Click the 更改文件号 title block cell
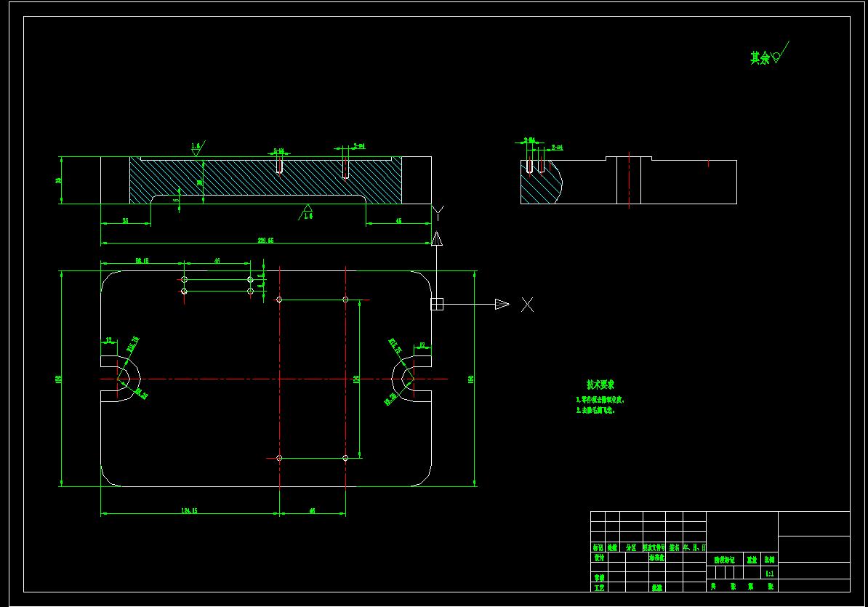The height and width of the screenshot is (607, 868). pyautogui.click(x=654, y=547)
